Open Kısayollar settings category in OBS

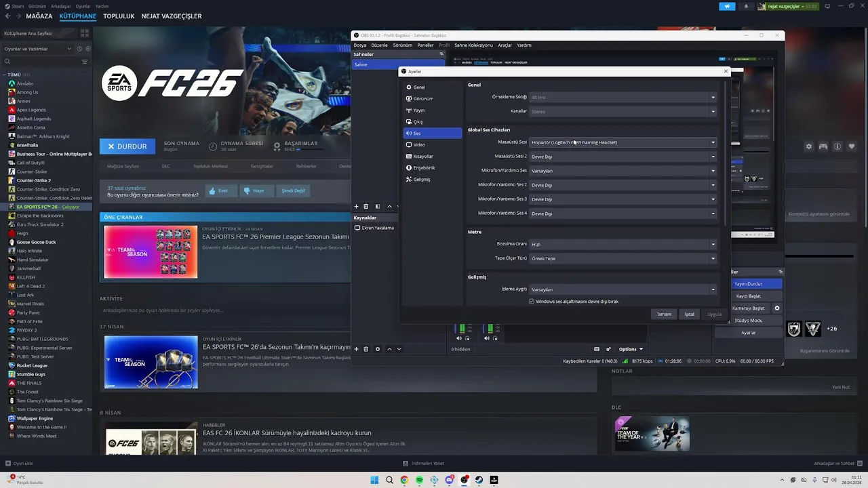pos(432,157)
